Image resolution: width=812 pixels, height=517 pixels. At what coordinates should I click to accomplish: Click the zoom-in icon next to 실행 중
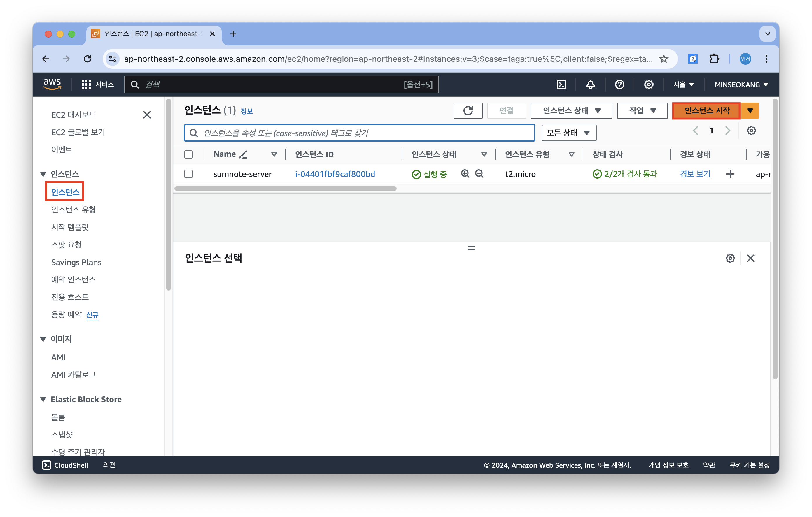coord(465,174)
